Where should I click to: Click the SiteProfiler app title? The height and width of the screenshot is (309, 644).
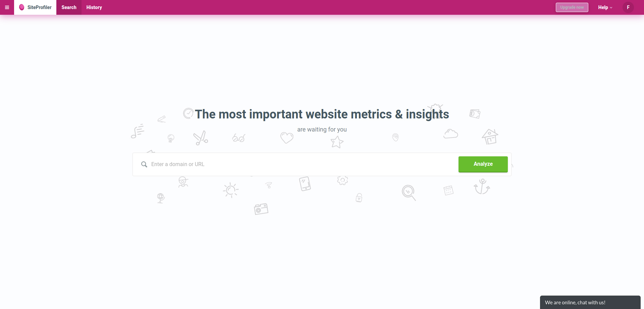coord(40,7)
